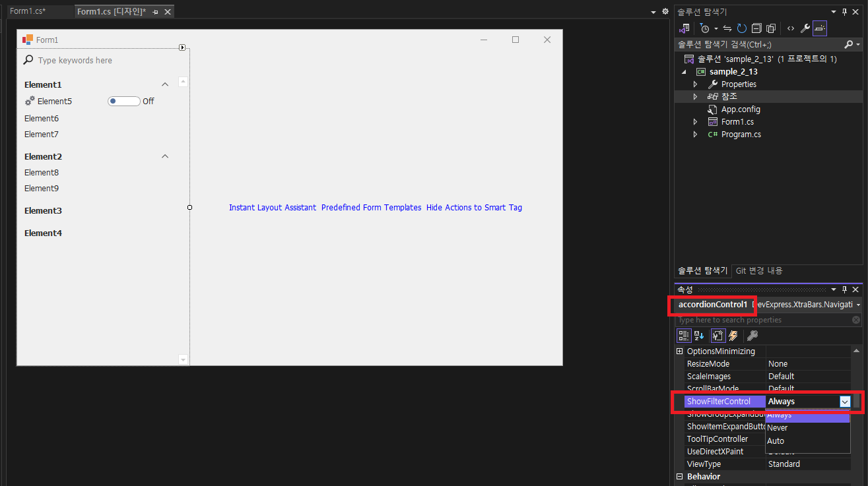Screen dimensions: 868x486
Task: Click the pending changes filter clock icon
Action: pos(705,28)
